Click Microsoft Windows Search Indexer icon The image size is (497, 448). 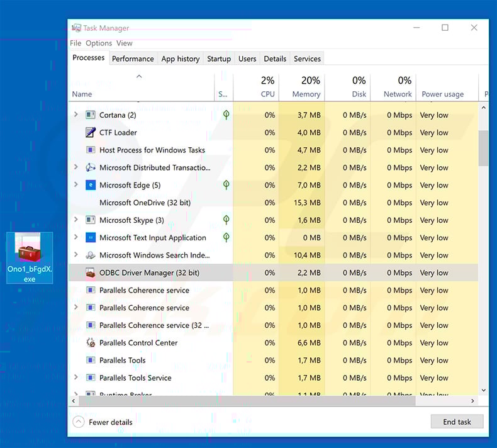click(x=91, y=255)
